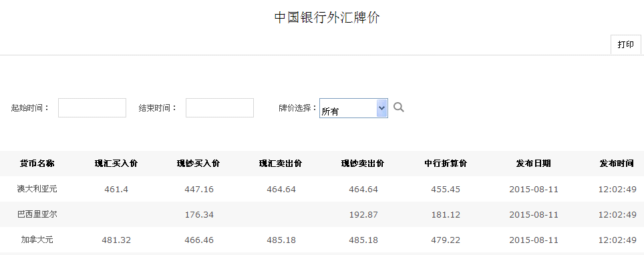Click the 现钞买入价 column header
Screen dimensions: 644x255
tap(199, 164)
